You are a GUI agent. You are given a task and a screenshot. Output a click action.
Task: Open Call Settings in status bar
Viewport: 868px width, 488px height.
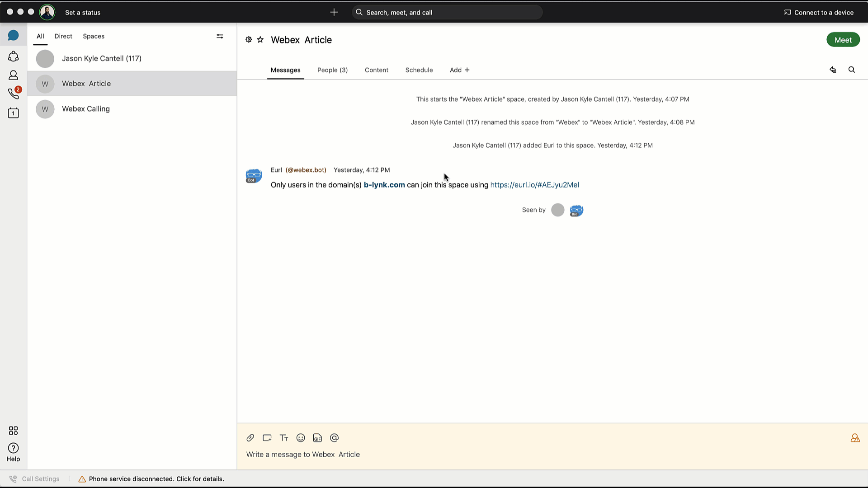click(35, 479)
